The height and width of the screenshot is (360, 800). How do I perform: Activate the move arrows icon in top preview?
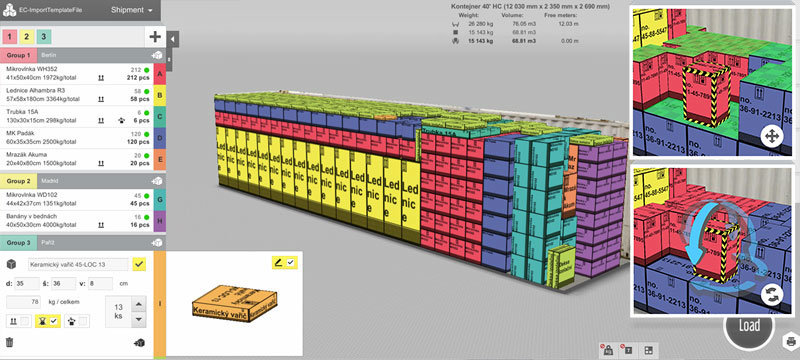(x=771, y=137)
